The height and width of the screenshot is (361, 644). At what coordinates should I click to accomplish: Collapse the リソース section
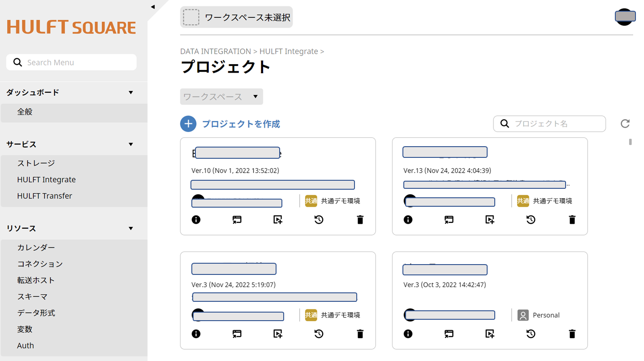[x=131, y=228]
